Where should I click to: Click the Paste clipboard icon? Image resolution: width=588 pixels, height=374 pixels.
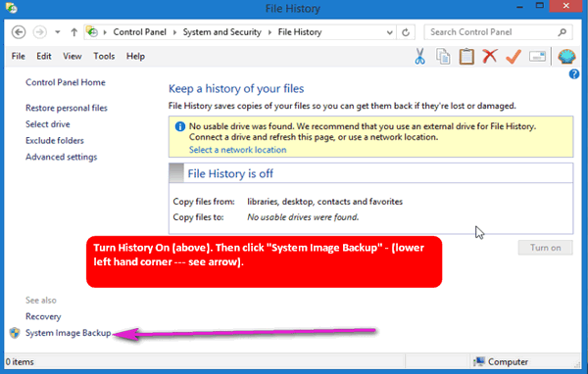tap(466, 57)
